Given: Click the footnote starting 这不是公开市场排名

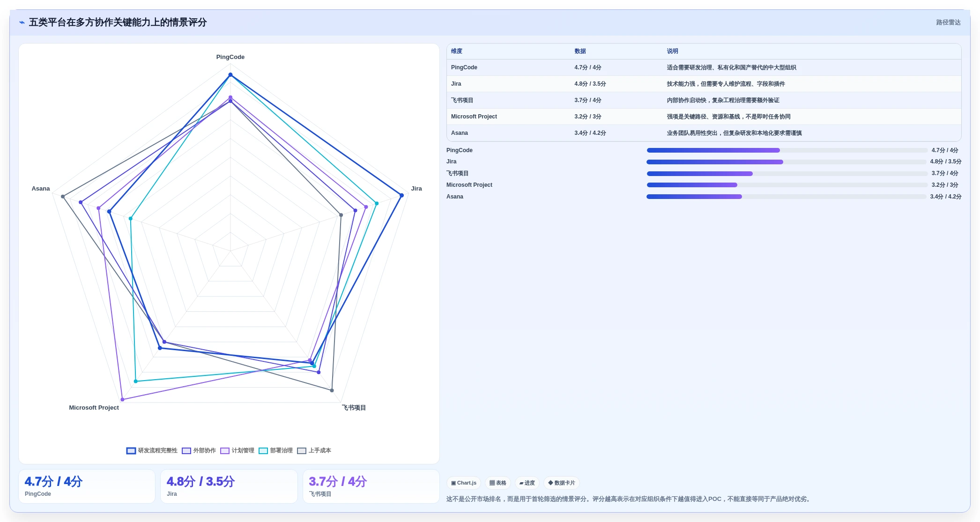Looking at the screenshot, I should pyautogui.click(x=628, y=499).
